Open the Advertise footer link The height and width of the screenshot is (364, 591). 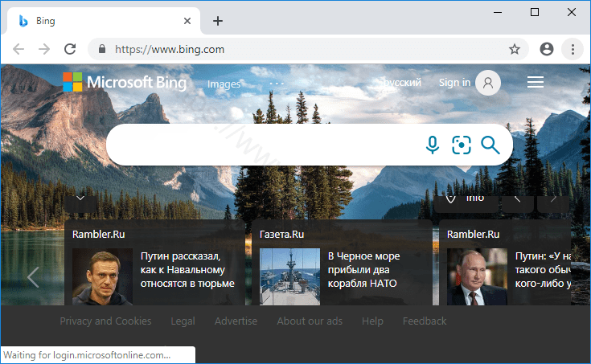pos(236,321)
